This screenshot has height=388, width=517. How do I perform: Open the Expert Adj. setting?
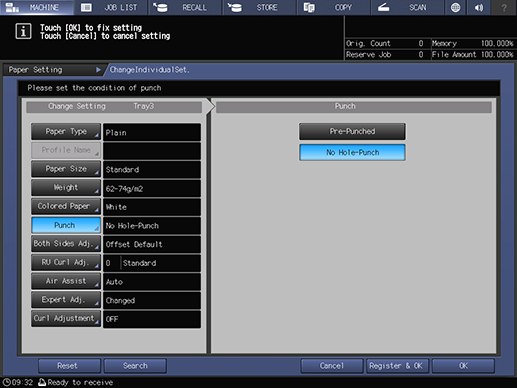point(66,300)
